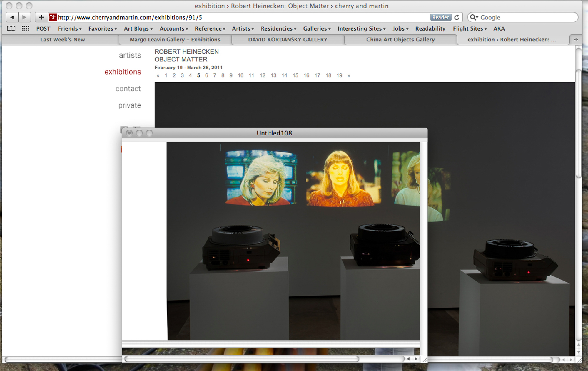Add bookmark with the plus button
Screen dimensions: 588x371
[41, 17]
